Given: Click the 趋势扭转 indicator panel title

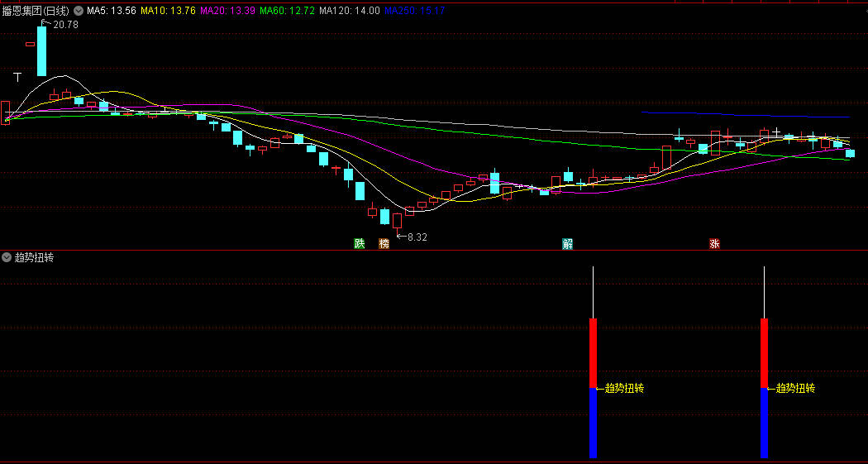Looking at the screenshot, I should point(34,257).
